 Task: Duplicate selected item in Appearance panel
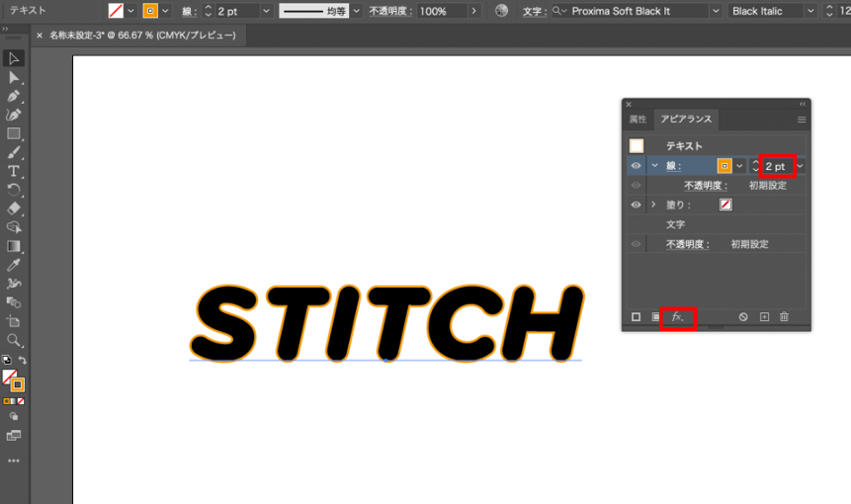tap(764, 317)
